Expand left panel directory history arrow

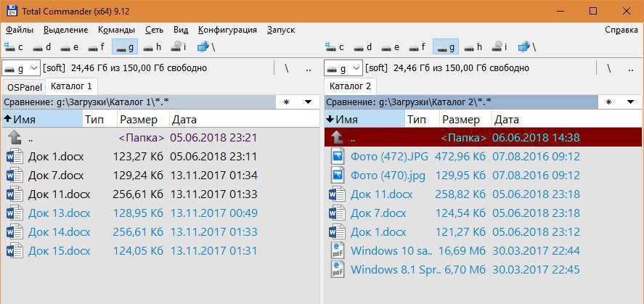[308, 102]
